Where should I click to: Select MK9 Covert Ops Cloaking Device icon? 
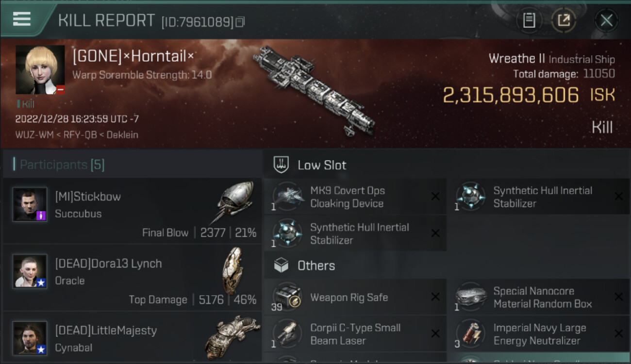[288, 197]
